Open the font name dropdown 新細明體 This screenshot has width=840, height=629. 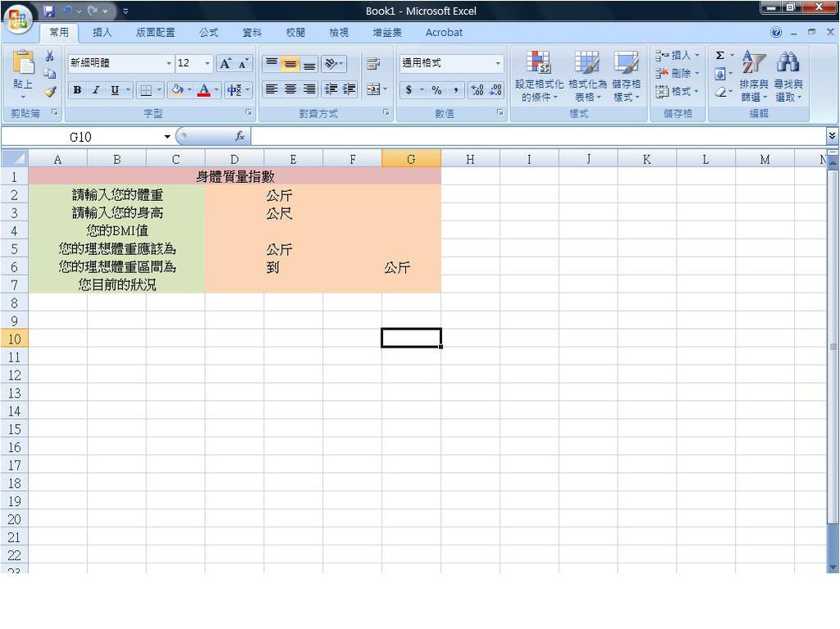tap(169, 63)
